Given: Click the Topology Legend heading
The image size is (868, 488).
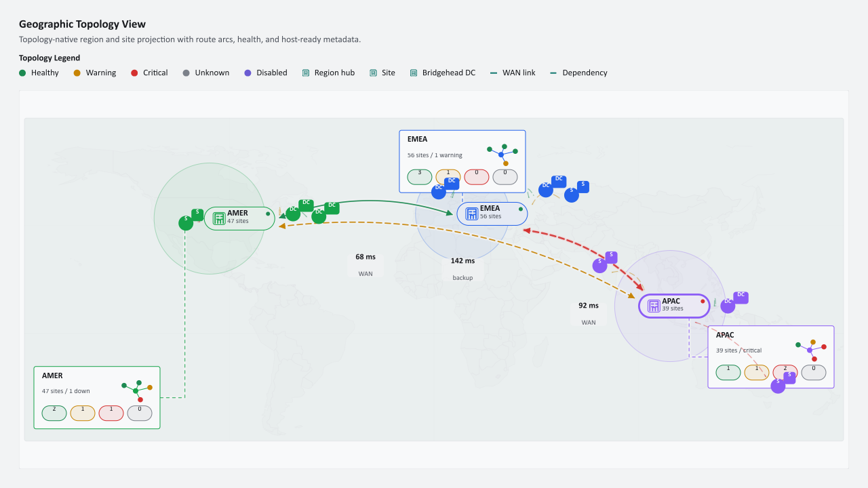Looking at the screenshot, I should coord(50,58).
